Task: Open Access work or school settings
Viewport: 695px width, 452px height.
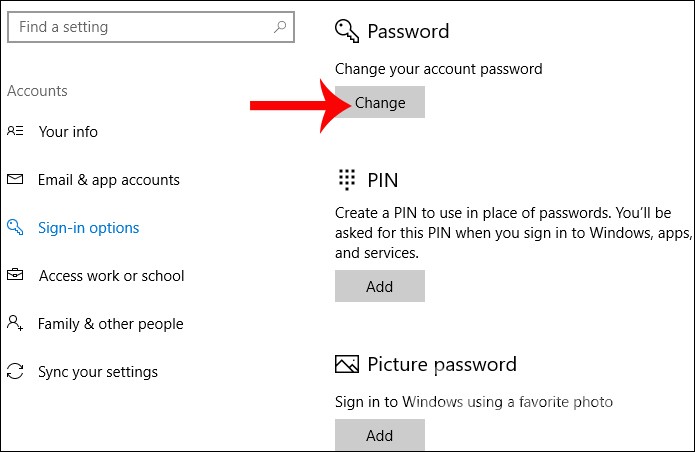Action: pos(111,276)
